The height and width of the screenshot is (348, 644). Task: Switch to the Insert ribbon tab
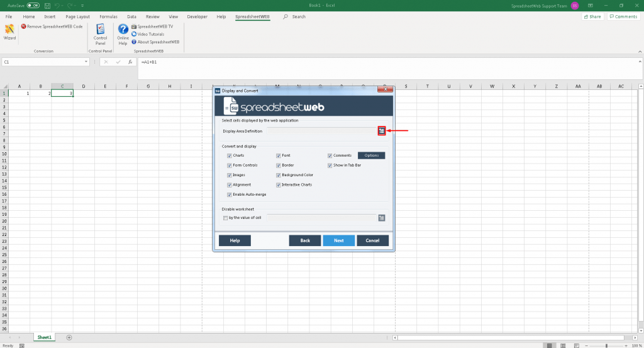(50, 17)
